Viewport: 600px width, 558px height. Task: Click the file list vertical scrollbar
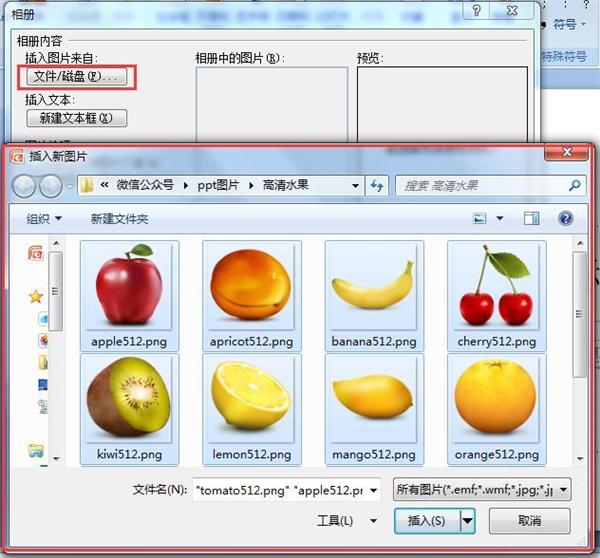tap(580, 314)
